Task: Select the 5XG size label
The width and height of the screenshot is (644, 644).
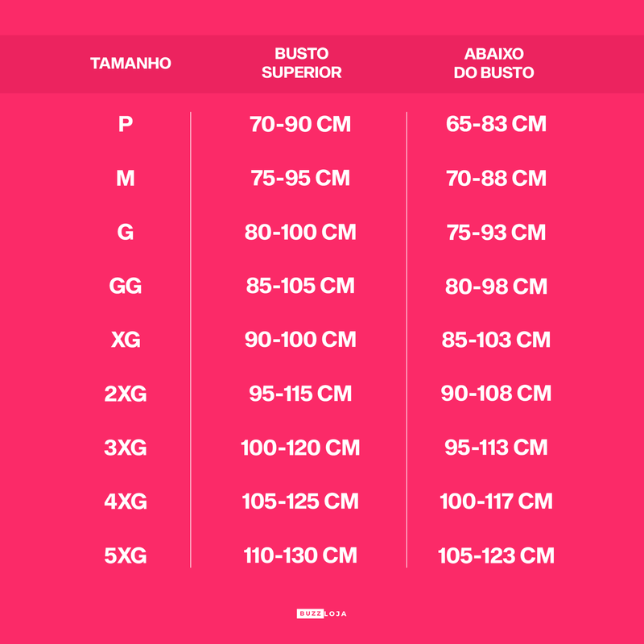Action: pos(126,555)
